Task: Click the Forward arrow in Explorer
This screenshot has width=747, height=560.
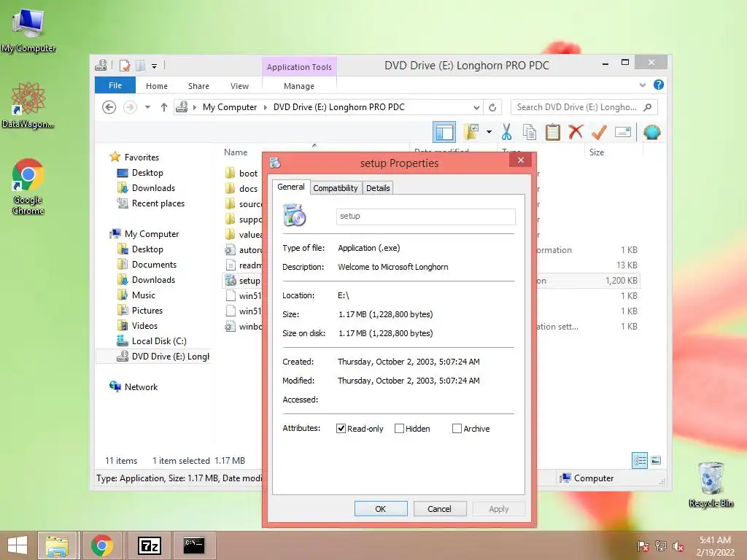Action: pos(130,107)
